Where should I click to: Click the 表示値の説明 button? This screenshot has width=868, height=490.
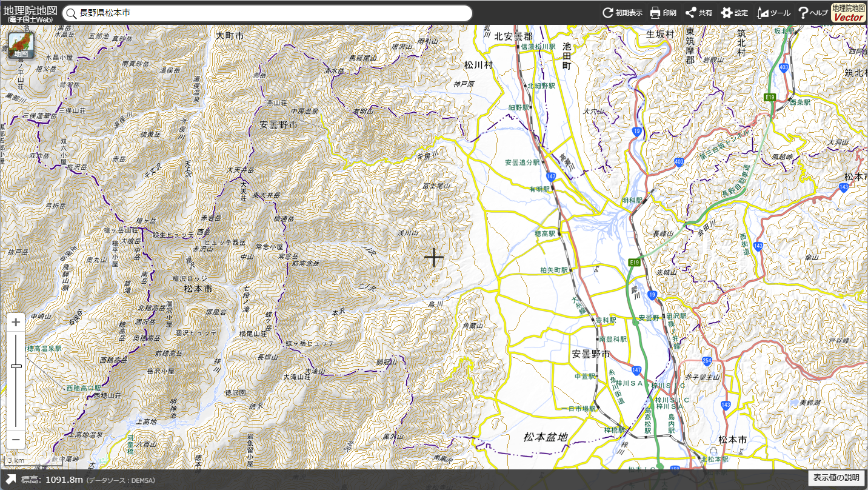point(836,478)
